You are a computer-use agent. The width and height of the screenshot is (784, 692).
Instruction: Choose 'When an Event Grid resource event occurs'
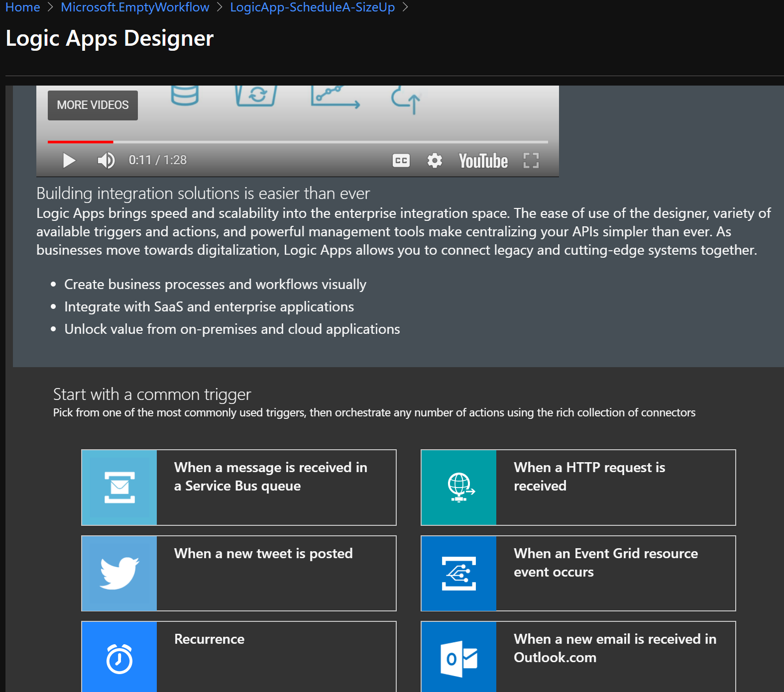click(578, 573)
